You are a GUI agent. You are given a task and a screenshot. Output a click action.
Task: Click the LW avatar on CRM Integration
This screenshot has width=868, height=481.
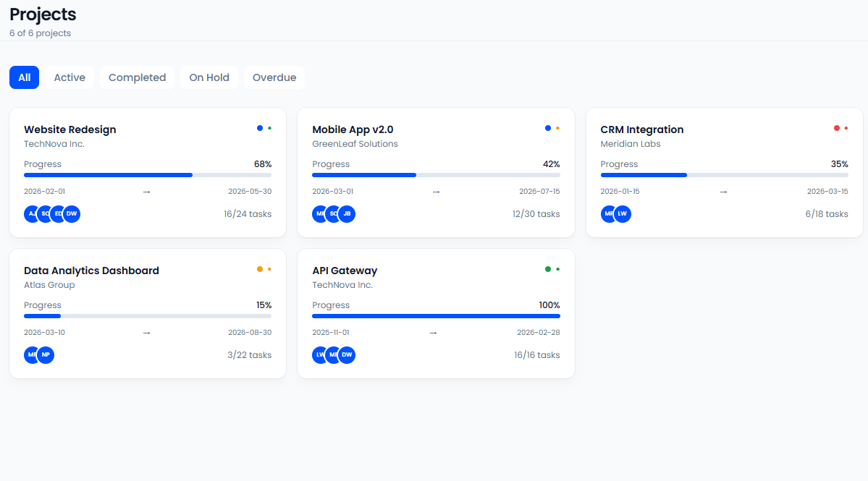click(622, 213)
